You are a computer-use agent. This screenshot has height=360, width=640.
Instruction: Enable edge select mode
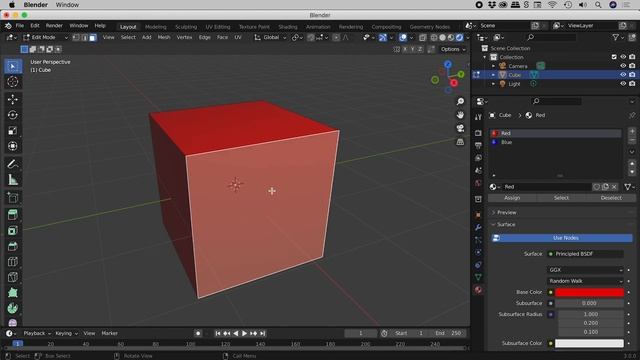pos(84,38)
